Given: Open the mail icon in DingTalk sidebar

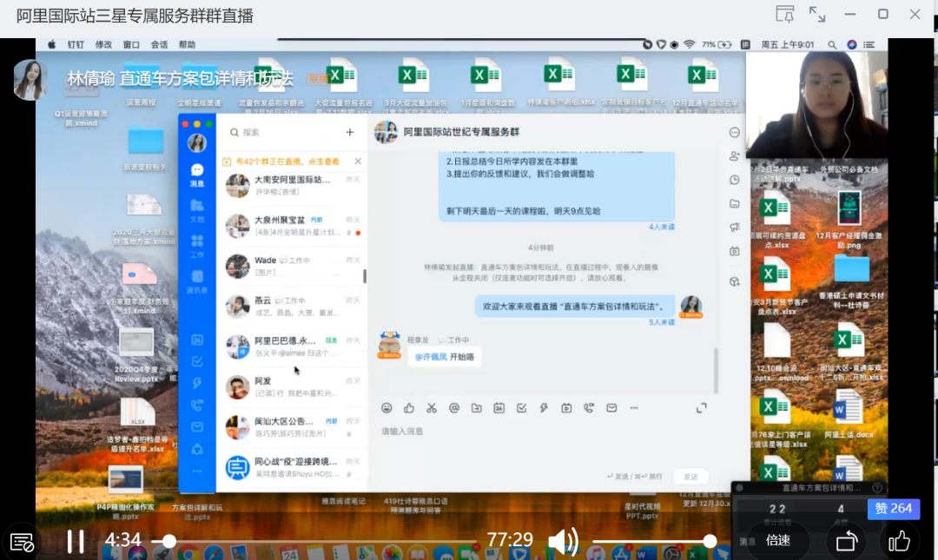Looking at the screenshot, I should [x=197, y=426].
